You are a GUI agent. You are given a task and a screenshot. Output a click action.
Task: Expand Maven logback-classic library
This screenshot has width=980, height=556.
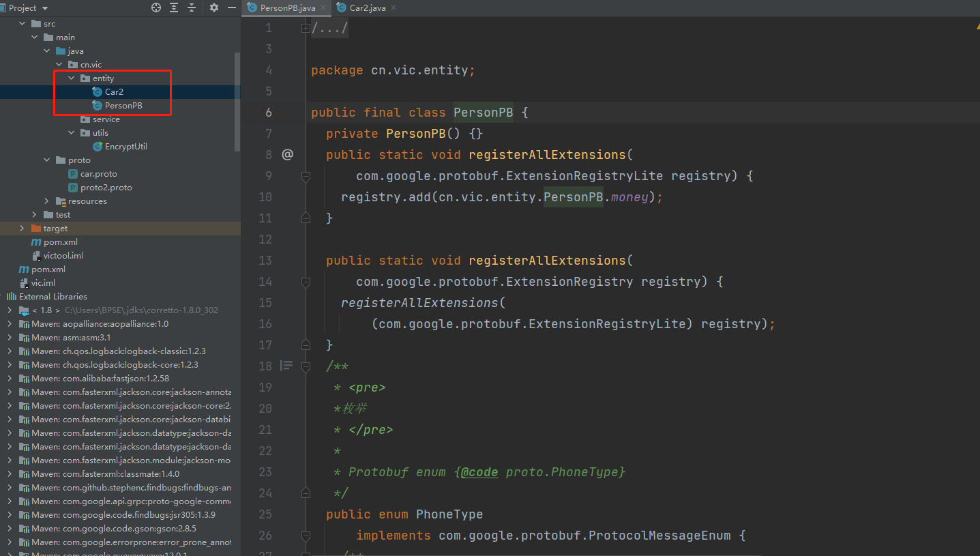(x=10, y=351)
